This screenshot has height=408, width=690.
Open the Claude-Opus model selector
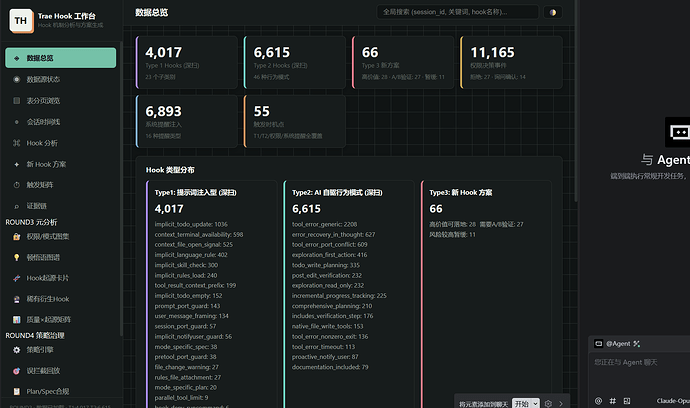coord(673,401)
